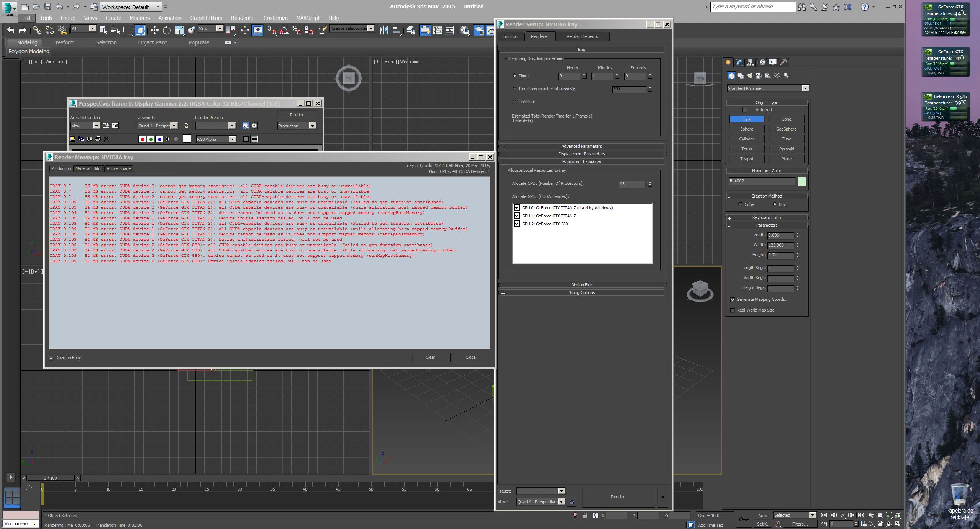Open the Rendering menu
980x529 pixels.
[x=242, y=18]
